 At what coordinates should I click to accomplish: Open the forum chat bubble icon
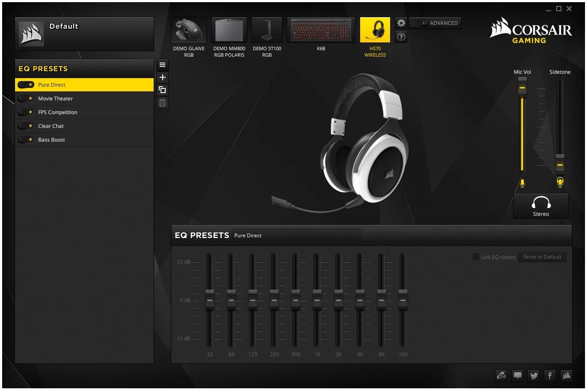coord(518,376)
